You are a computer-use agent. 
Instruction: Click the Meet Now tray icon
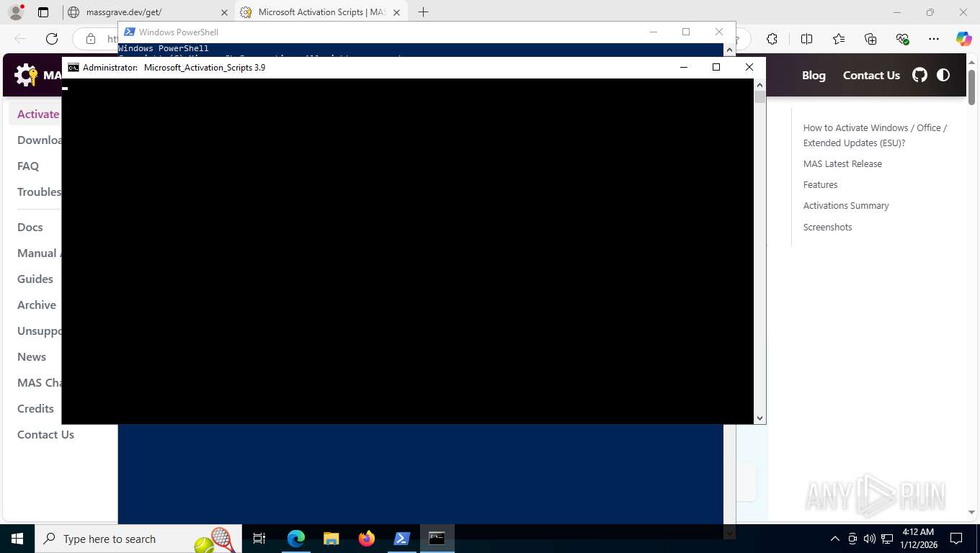click(x=852, y=539)
